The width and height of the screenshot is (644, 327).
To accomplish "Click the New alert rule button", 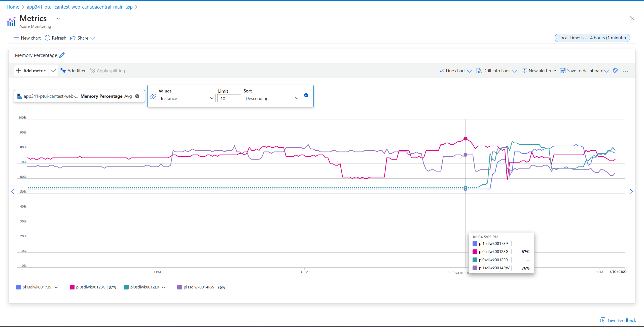I will [539, 71].
